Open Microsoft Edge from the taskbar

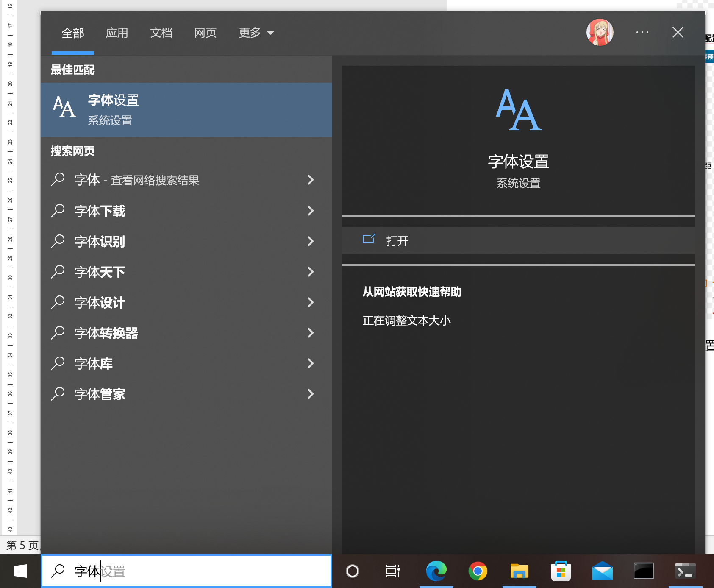point(436,571)
